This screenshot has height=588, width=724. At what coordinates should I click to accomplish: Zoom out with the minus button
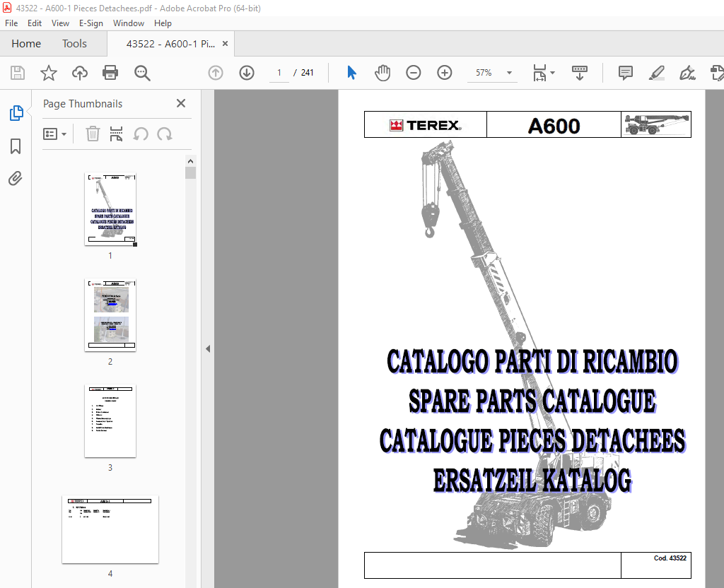[413, 73]
